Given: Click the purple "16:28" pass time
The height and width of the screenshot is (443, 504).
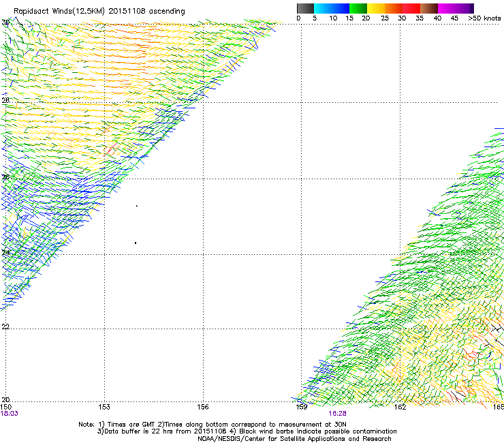Looking at the screenshot, I should 338,414.
